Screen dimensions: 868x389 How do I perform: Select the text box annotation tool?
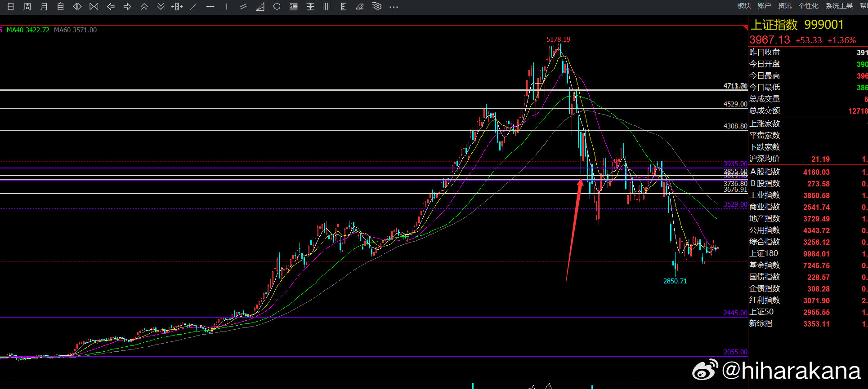[293, 7]
